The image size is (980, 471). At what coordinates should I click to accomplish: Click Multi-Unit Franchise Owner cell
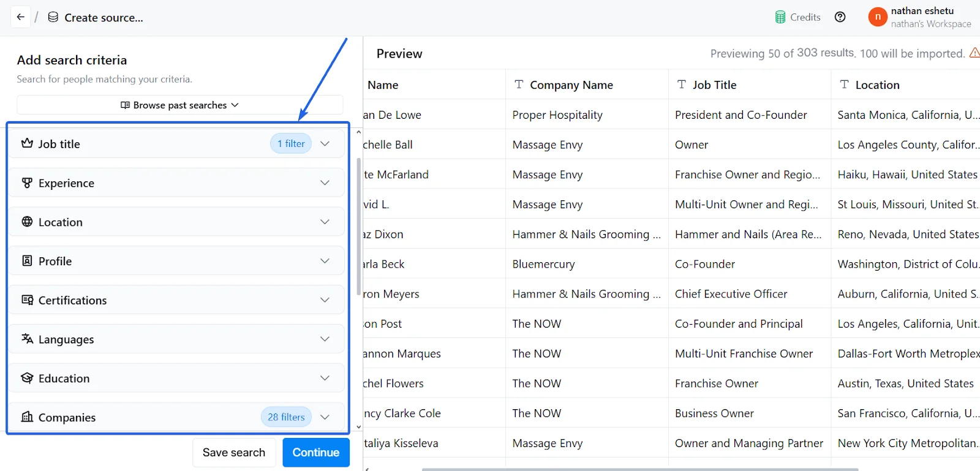[750, 353]
